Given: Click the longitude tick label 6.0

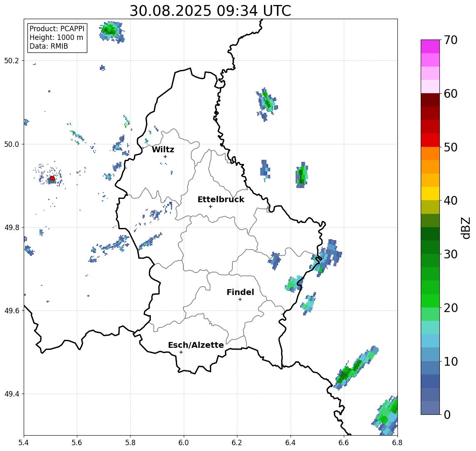Looking at the screenshot, I should 184,443.
